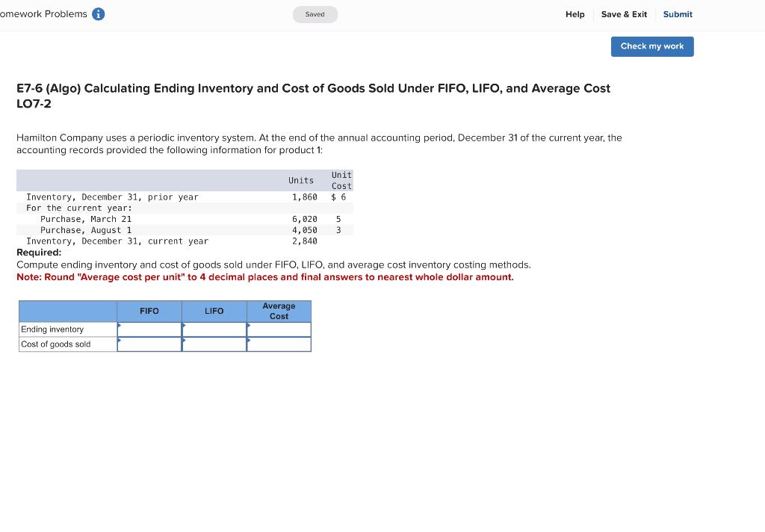Click the LIFO cost of goods sold cell

[x=214, y=344]
